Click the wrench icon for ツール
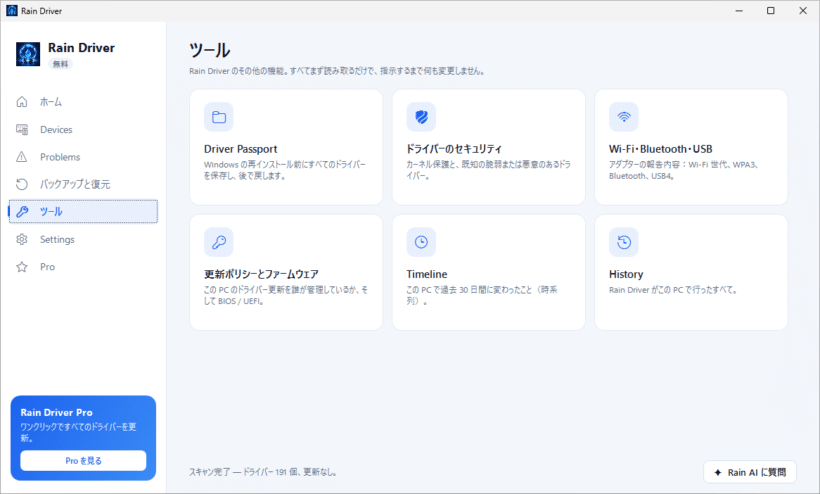This screenshot has width=820, height=494. pos(22,212)
